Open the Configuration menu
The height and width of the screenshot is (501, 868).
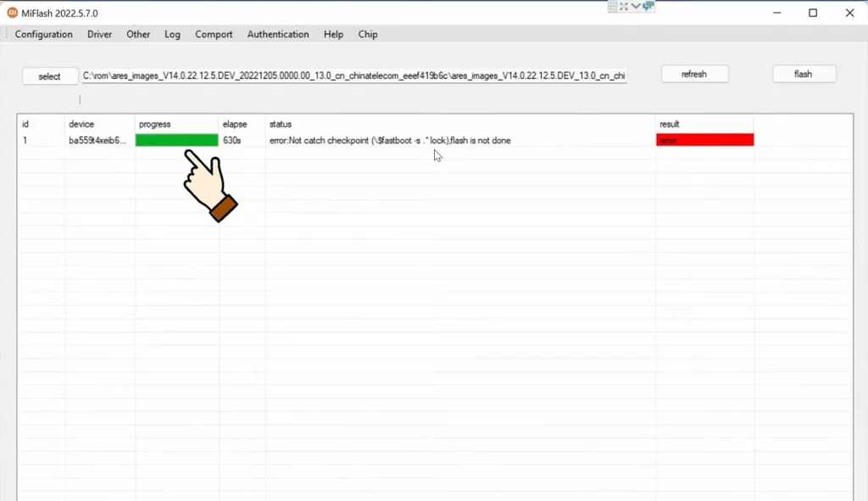click(x=44, y=35)
